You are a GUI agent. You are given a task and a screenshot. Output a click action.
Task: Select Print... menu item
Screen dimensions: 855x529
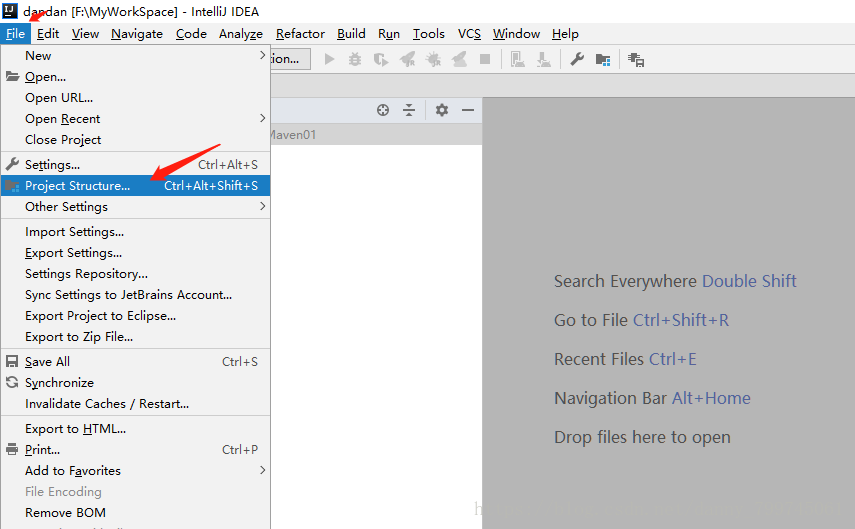pyautogui.click(x=135, y=450)
